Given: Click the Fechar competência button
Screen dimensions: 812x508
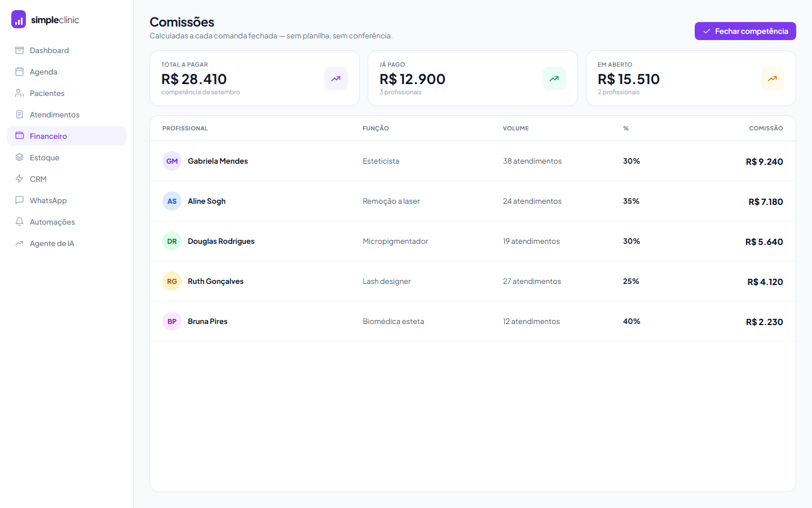Looking at the screenshot, I should [x=745, y=31].
